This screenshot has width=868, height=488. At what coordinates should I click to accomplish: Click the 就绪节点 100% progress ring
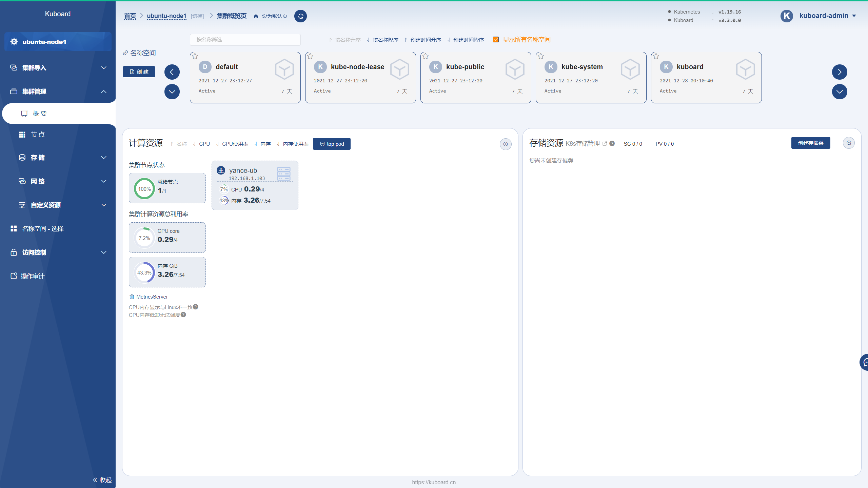[x=144, y=189]
